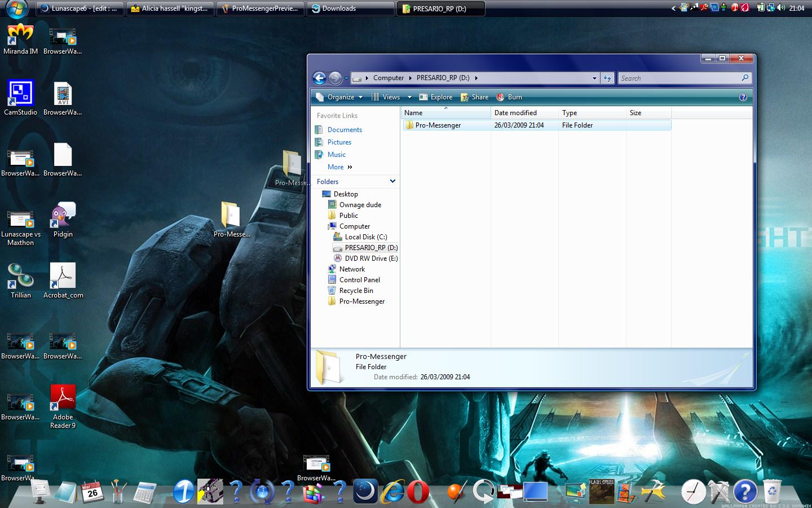
Task: Go back in the Explorer window
Action: coord(319,78)
